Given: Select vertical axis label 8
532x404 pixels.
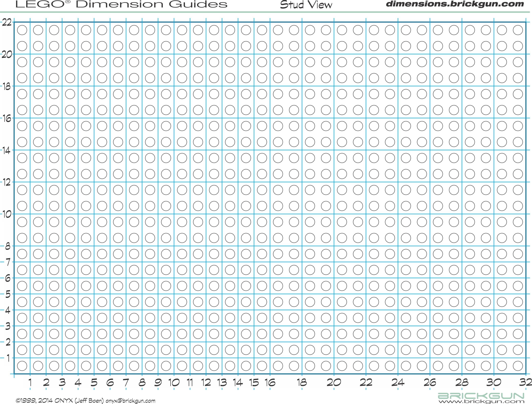Looking at the screenshot, I should pos(8,246).
